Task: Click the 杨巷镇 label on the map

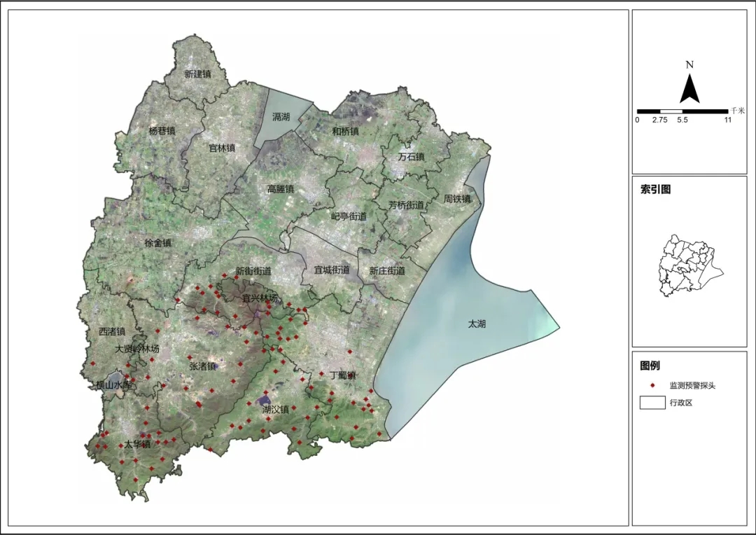Action: coord(162,131)
